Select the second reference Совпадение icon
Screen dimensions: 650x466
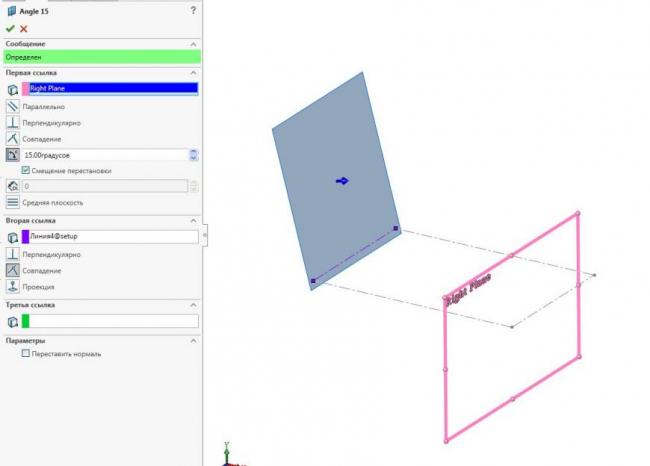(x=13, y=270)
